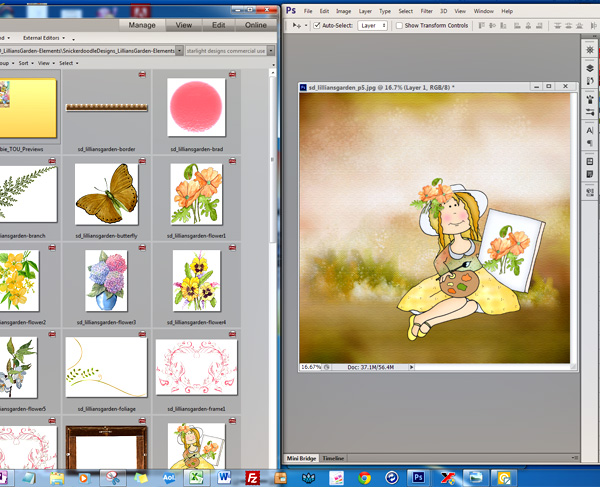Viewport: 600px width, 487px height.
Task: Click Align vertical centers icon
Action: point(492,26)
